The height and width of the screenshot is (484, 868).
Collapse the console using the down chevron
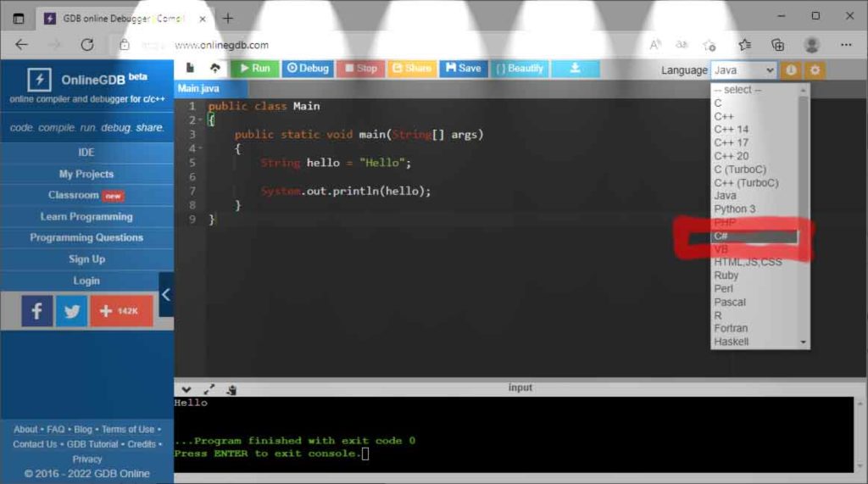[186, 389]
